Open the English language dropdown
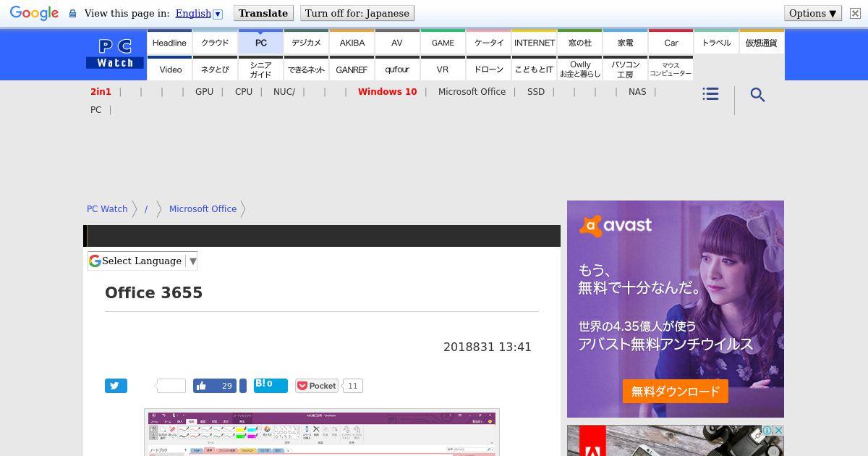The image size is (868, 456). tap(198, 13)
